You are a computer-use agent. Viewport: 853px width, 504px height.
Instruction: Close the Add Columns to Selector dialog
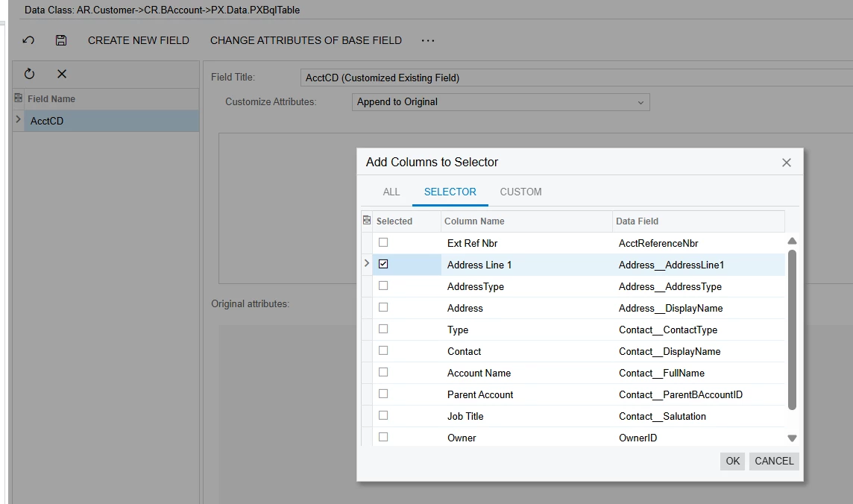pyautogui.click(x=786, y=163)
